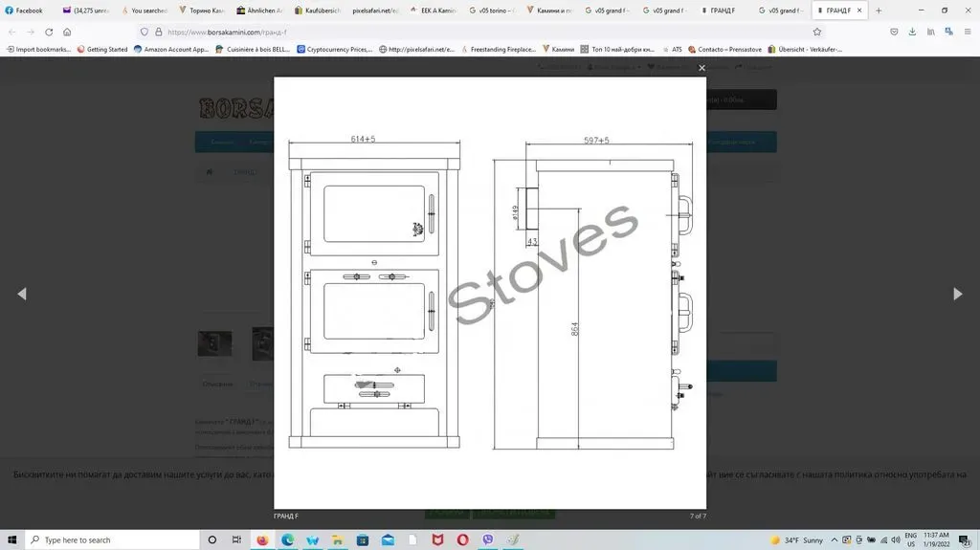Switch to the Ähnlichen tab

(260, 11)
